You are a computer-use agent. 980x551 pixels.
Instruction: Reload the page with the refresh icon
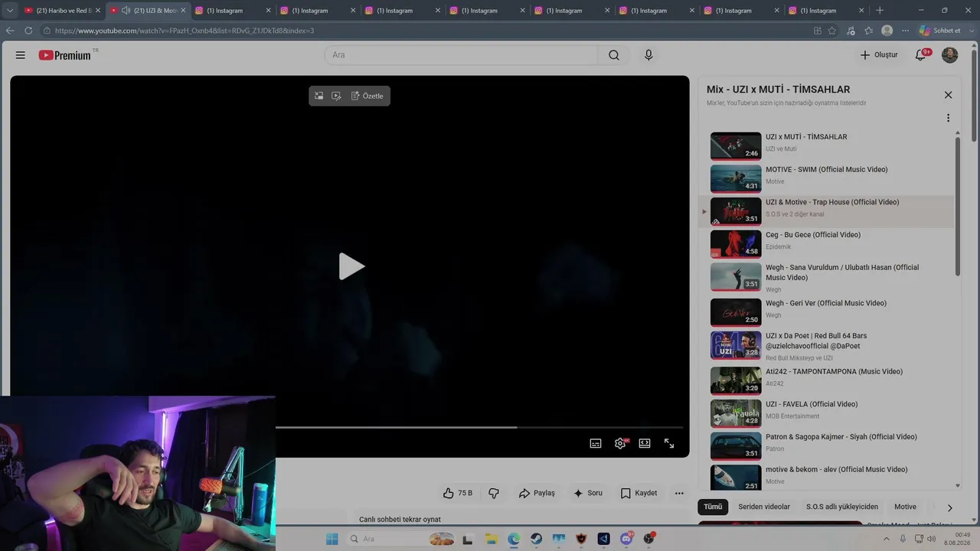click(x=28, y=31)
